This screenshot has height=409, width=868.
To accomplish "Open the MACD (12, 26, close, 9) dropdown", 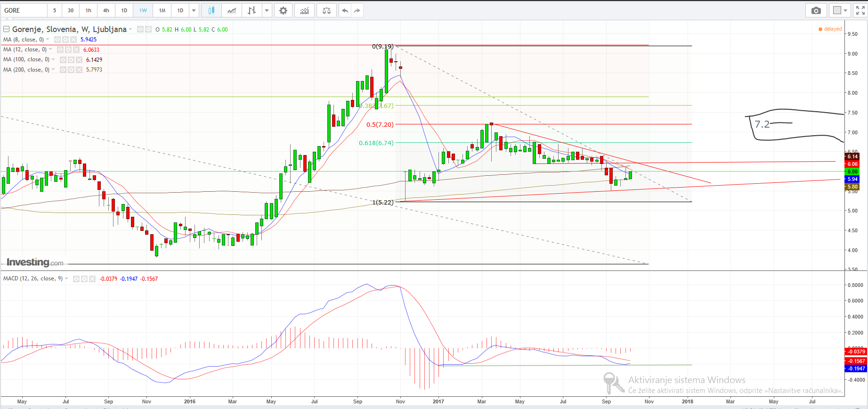I will 66,279.
